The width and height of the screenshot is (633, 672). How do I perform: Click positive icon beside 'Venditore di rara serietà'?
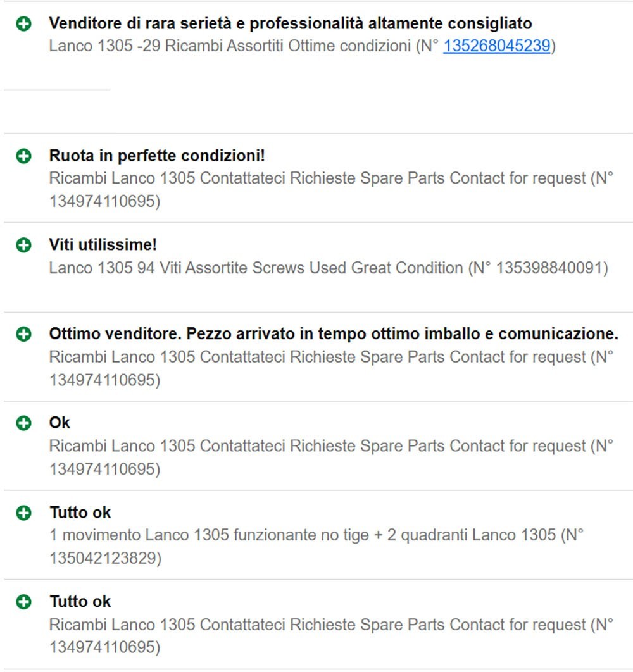(23, 23)
